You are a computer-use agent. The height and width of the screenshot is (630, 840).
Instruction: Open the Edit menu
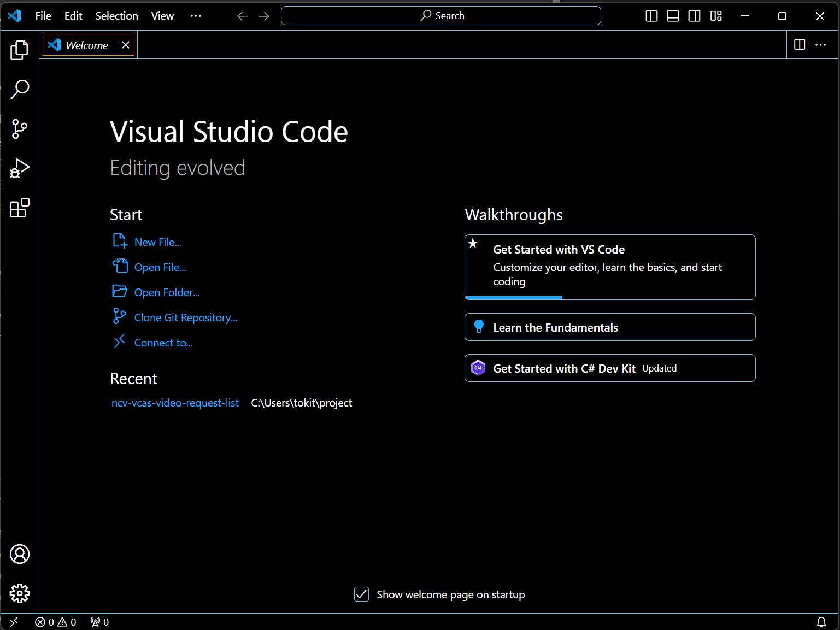pyautogui.click(x=73, y=16)
